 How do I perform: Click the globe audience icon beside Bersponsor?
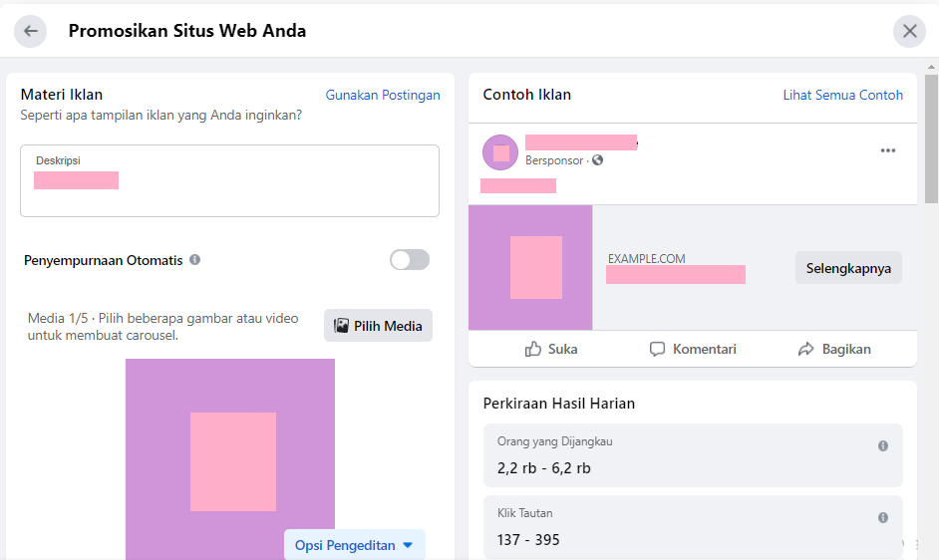tap(598, 159)
